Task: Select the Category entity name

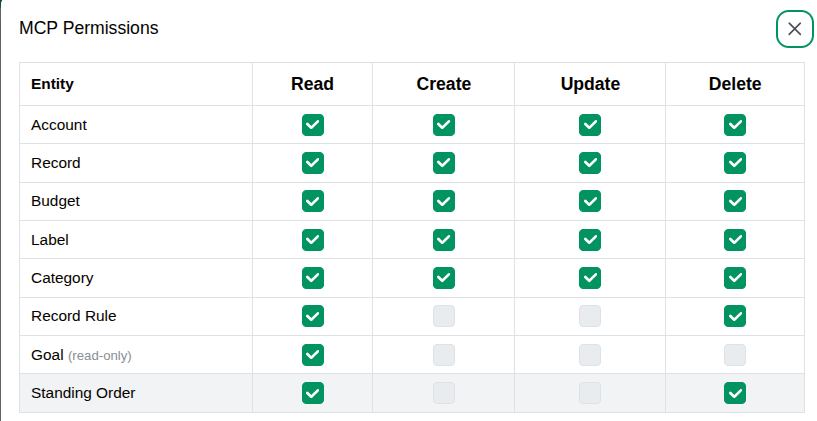Action: coord(62,278)
